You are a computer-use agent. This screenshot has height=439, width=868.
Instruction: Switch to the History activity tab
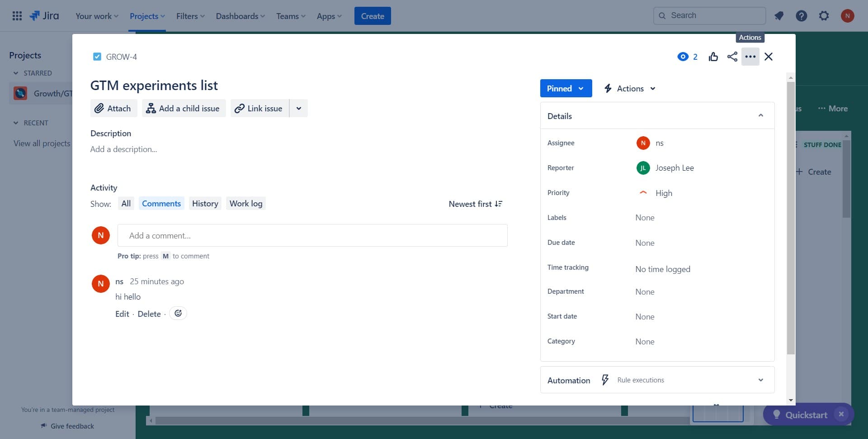205,204
